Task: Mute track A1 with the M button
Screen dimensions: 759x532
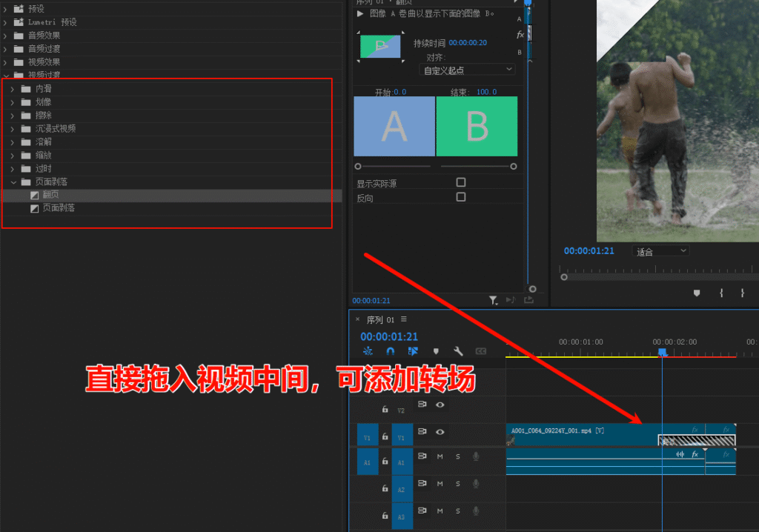Action: 440,457
